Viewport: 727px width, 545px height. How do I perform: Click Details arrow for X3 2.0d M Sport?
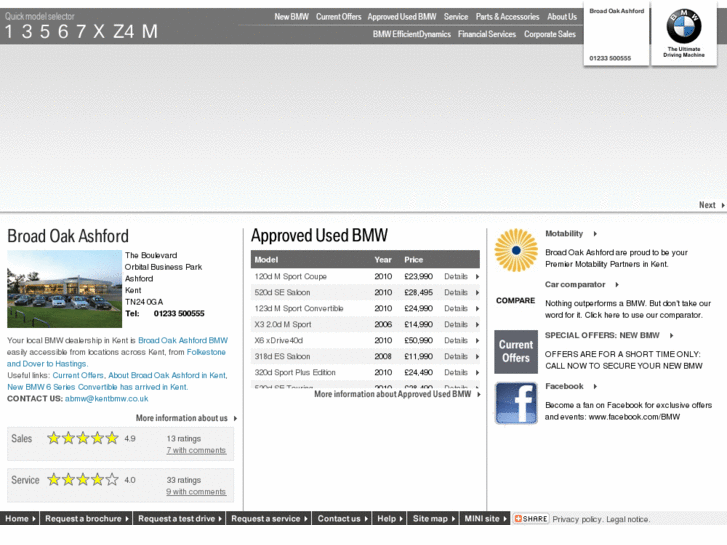(477, 325)
